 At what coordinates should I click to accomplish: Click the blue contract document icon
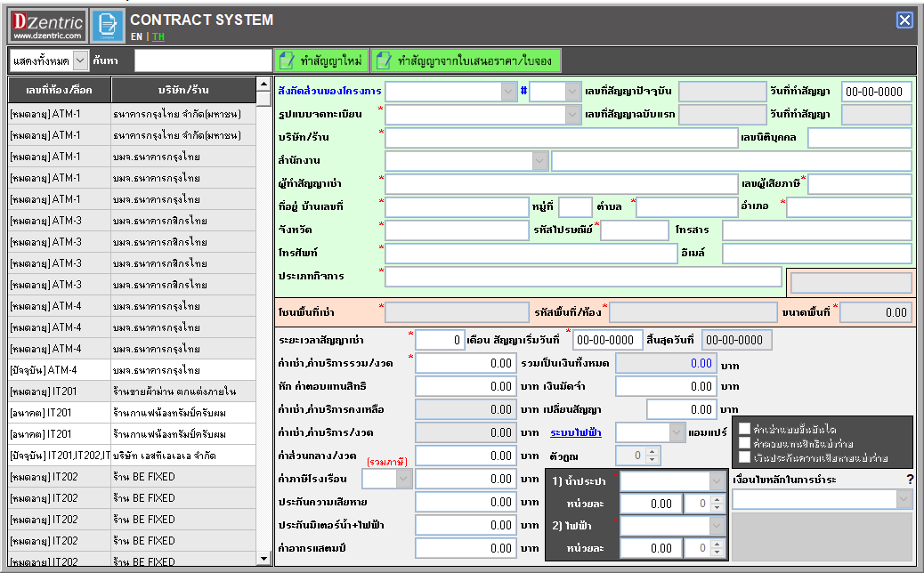[108, 26]
